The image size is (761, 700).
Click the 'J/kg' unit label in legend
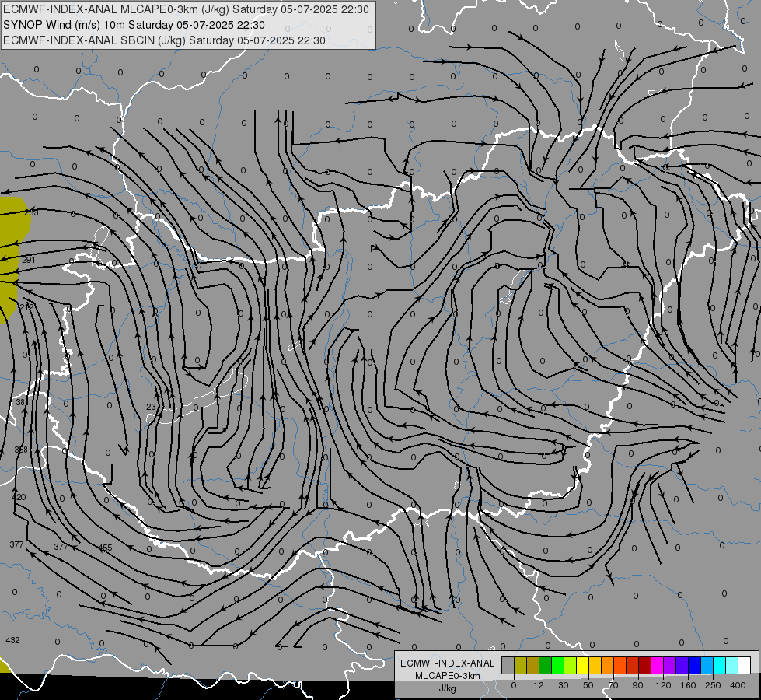(x=447, y=688)
